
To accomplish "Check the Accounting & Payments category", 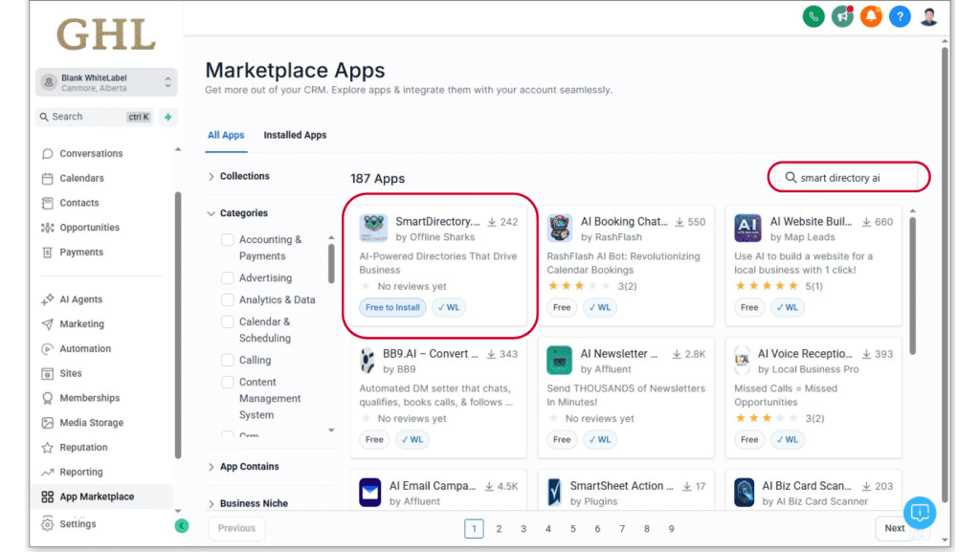I will pyautogui.click(x=228, y=240).
